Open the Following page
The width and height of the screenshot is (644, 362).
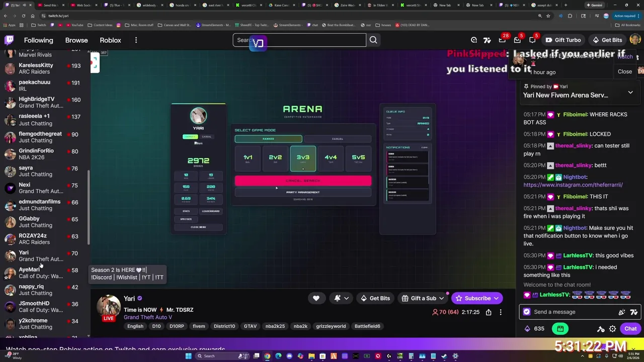click(x=38, y=40)
